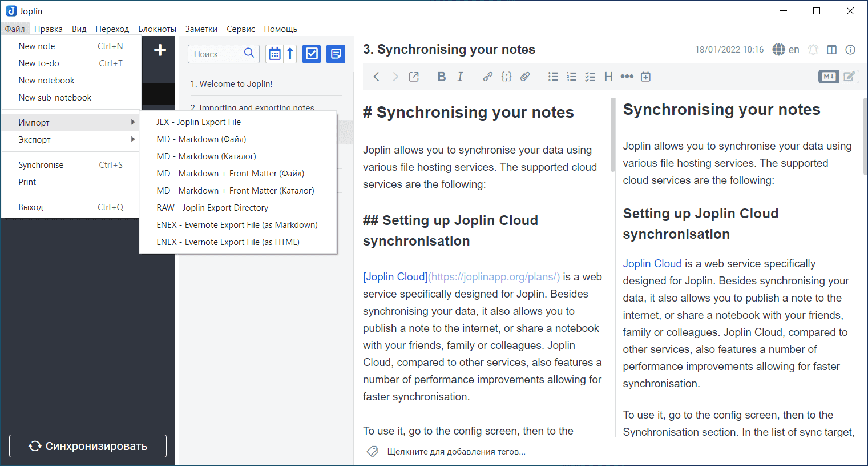Viewport: 868px width, 466px height.
Task: Attach a file with paperclip icon
Action: coord(525,77)
